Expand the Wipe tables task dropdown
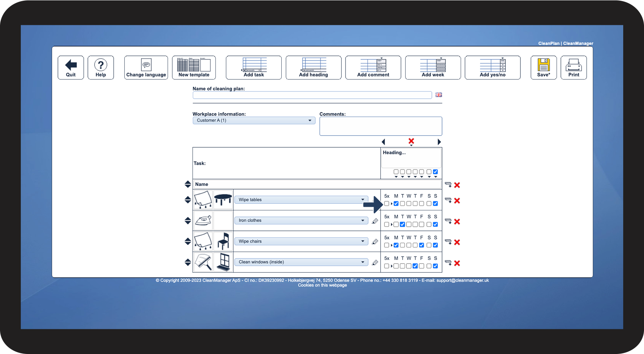 tap(301, 200)
